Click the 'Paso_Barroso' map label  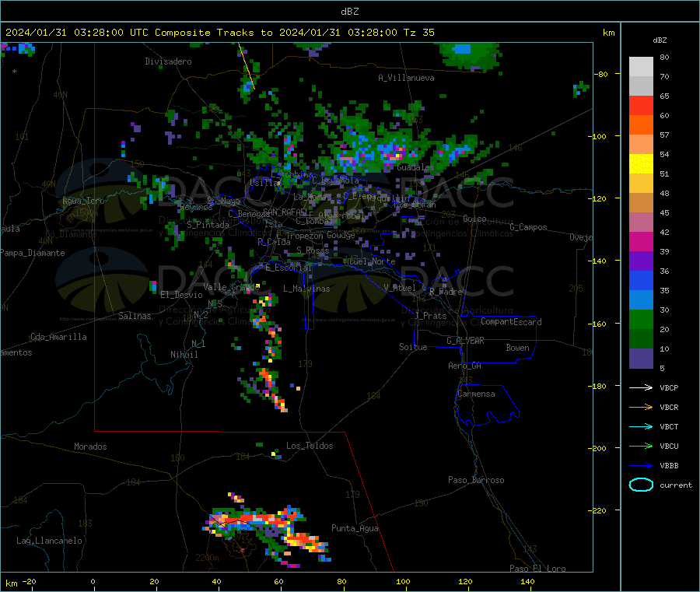click(x=476, y=480)
